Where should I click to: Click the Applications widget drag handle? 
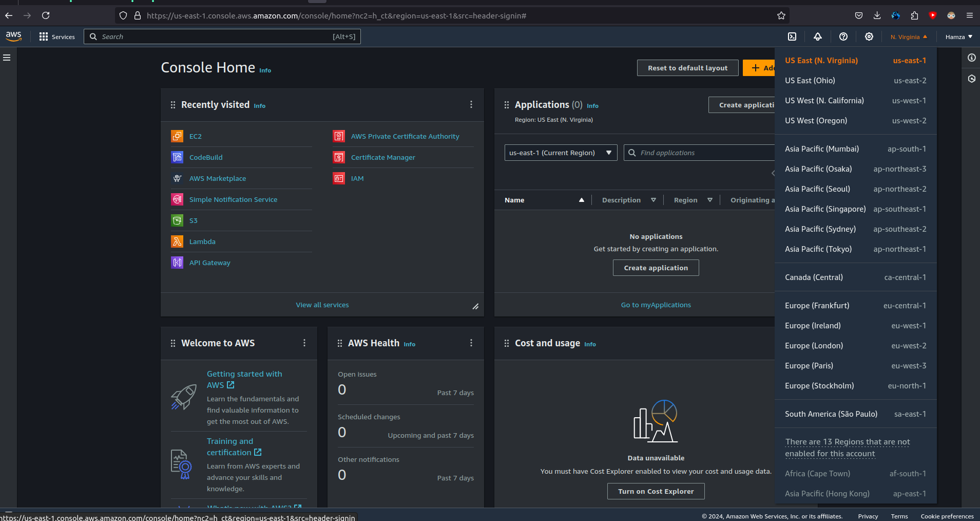click(x=507, y=105)
